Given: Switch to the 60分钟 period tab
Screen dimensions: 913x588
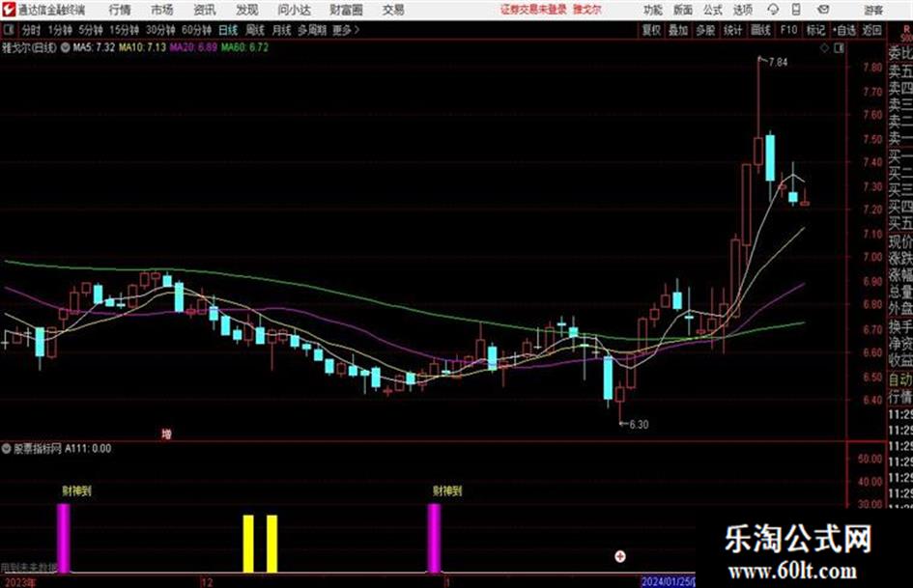Looking at the screenshot, I should 196,30.
